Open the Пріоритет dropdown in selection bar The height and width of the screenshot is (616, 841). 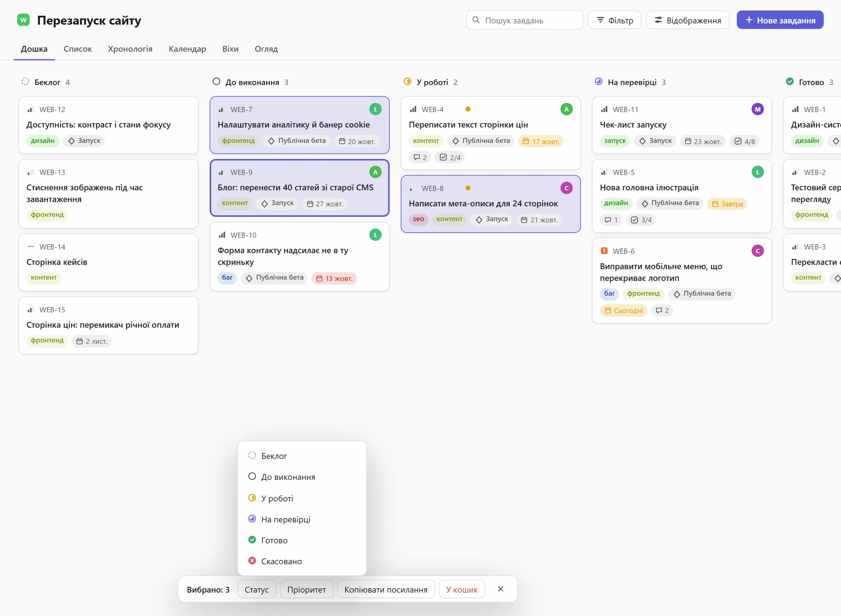pyautogui.click(x=307, y=590)
